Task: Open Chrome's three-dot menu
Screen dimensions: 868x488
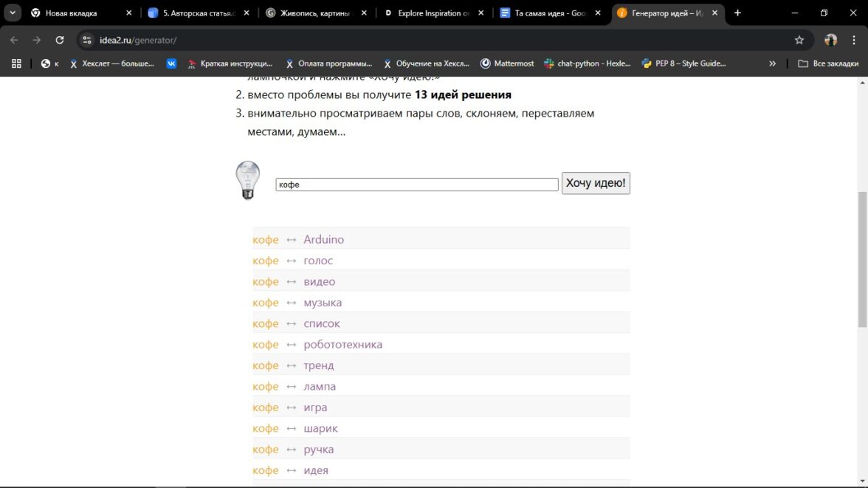Action: pos(853,40)
